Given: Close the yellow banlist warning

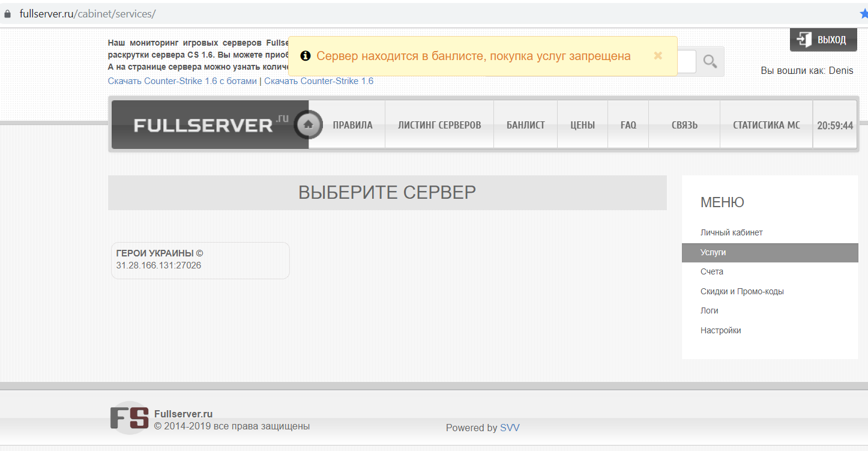Looking at the screenshot, I should tap(658, 56).
